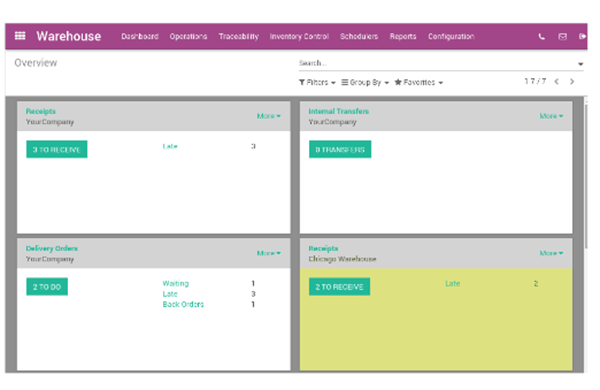Click the phone icon in the top bar
Image resolution: width=600 pixels, height=390 pixels.
[541, 37]
